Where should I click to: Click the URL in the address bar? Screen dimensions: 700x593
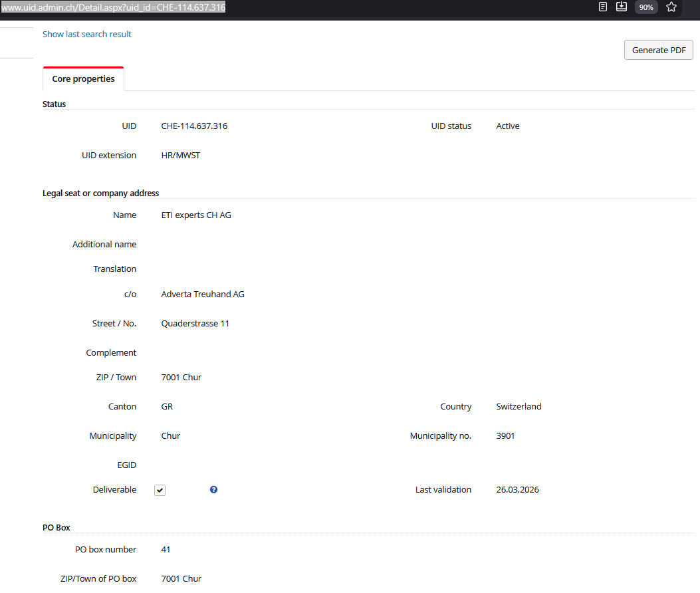113,7
